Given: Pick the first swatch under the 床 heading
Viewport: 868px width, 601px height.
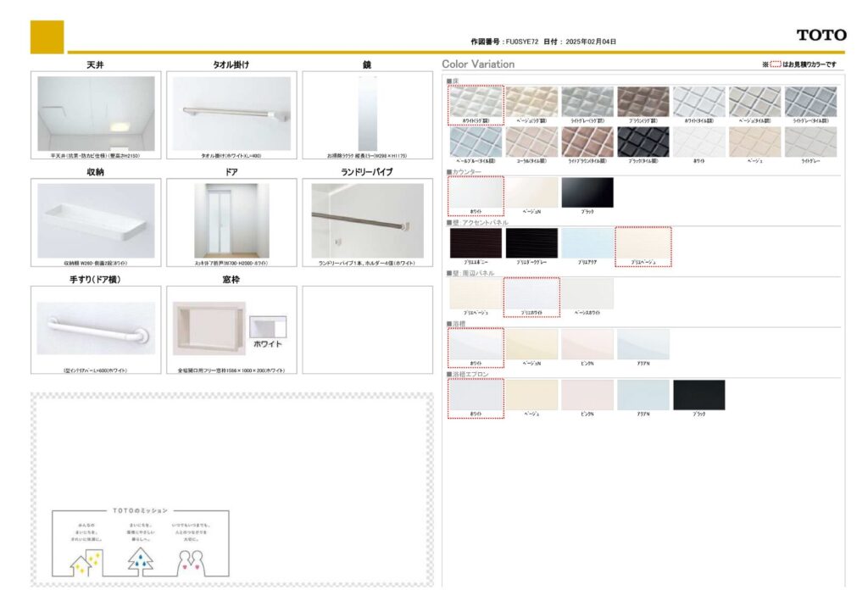Looking at the screenshot, I should click(476, 102).
